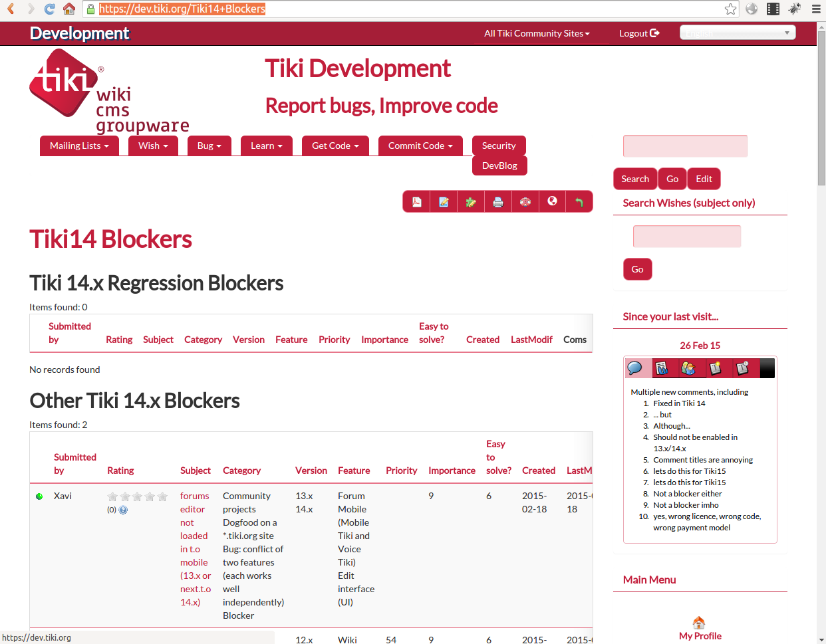The width and height of the screenshot is (826, 644).
Task: Sort regression table by Version header
Action: [x=249, y=340]
